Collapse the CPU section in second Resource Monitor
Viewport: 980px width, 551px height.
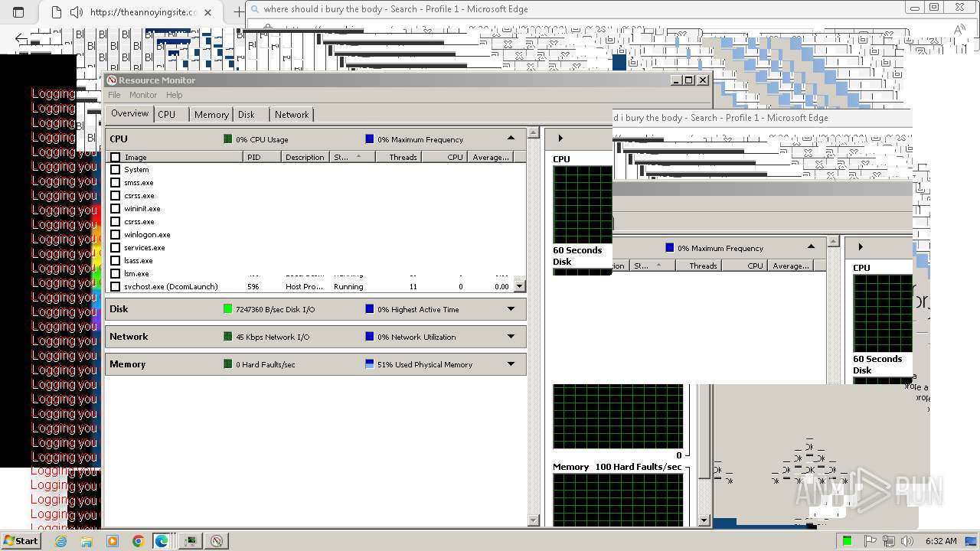pyautogui.click(x=811, y=247)
